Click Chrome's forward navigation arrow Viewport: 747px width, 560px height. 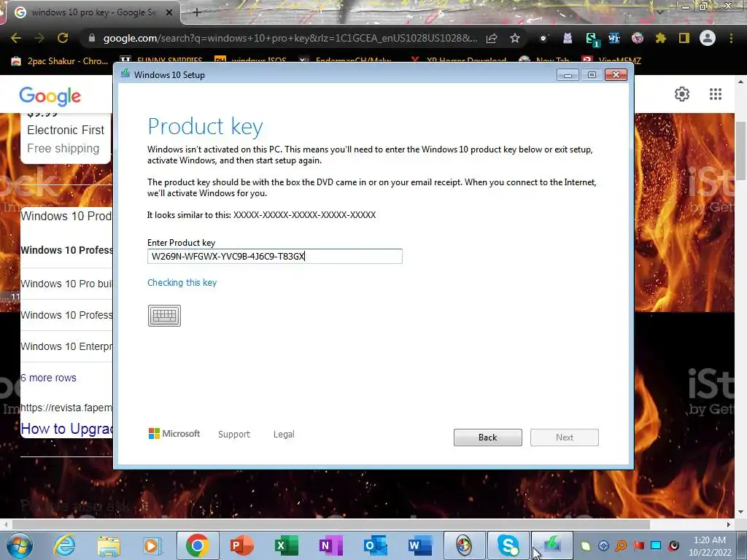point(39,38)
